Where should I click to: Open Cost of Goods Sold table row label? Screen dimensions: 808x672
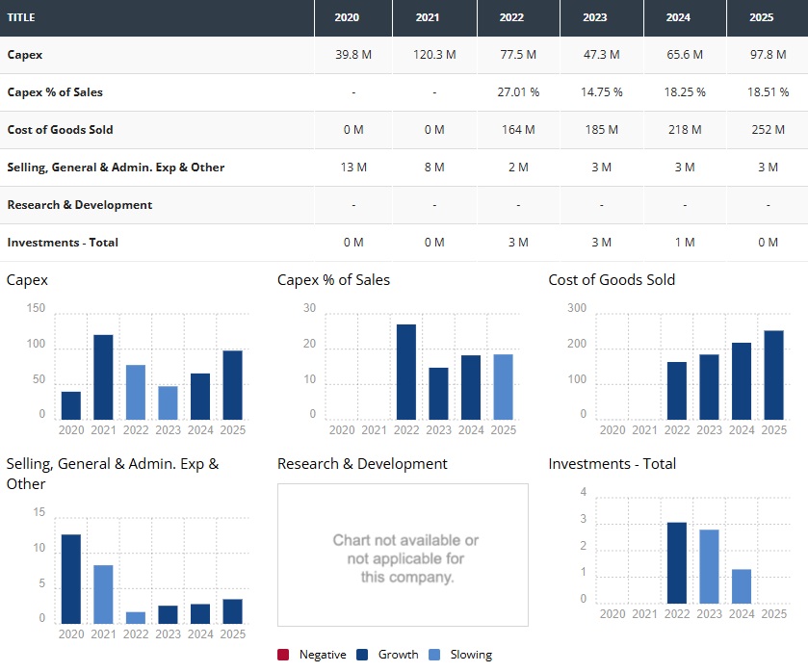61,130
